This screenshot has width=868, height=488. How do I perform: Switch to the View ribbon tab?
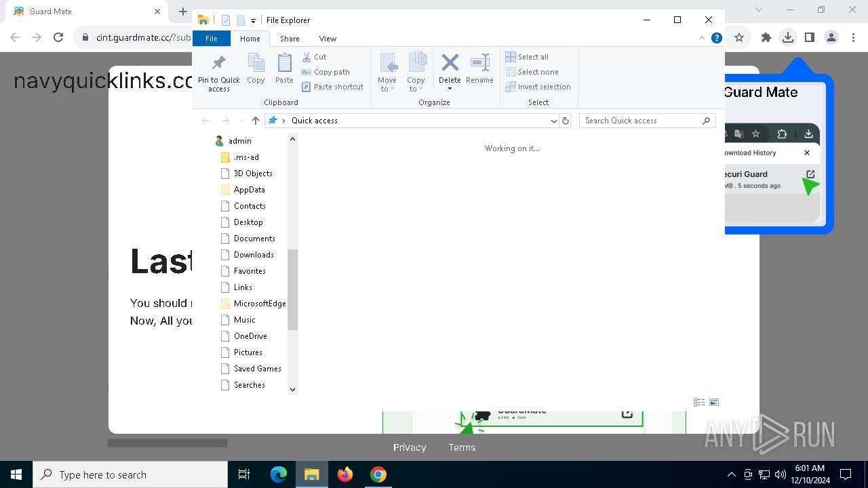328,39
